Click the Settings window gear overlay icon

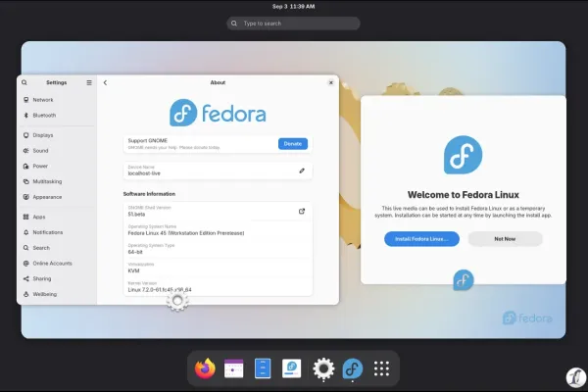(177, 301)
